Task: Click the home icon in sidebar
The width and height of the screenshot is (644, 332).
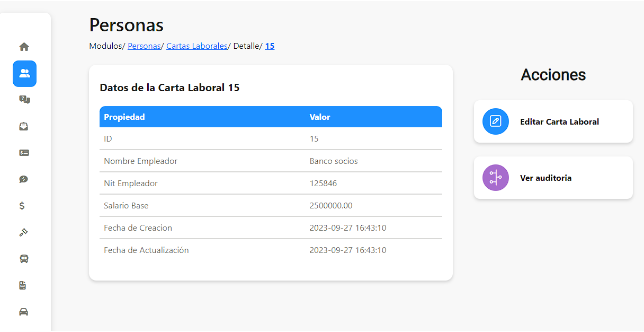Action: pyautogui.click(x=24, y=47)
